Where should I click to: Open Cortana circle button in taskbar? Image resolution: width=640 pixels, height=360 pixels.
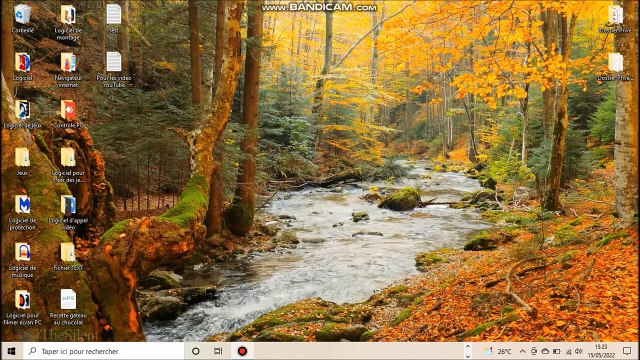(x=196, y=351)
